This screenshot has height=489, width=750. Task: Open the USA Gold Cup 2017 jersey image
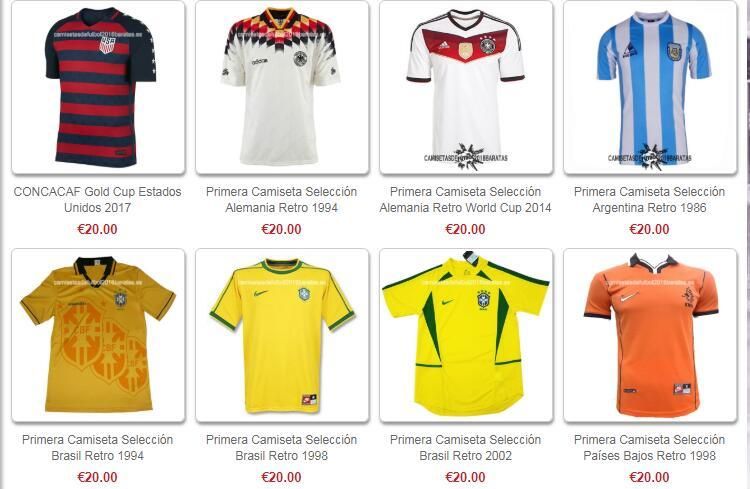tap(98, 87)
